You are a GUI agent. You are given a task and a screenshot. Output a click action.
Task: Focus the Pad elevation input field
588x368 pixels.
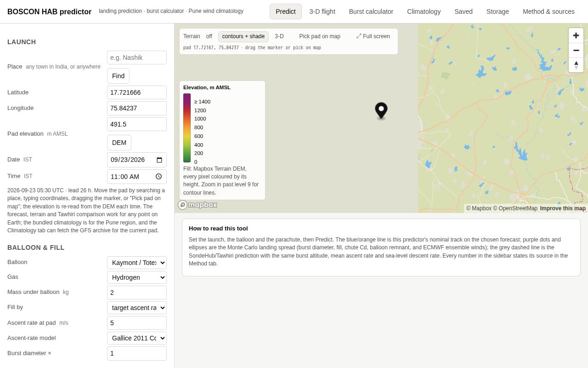(137, 124)
